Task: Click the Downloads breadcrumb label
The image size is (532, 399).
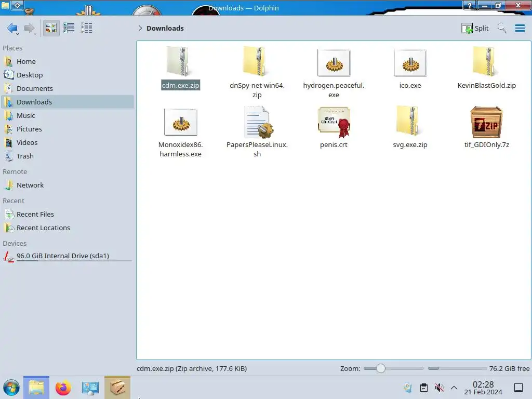Action: (165, 28)
